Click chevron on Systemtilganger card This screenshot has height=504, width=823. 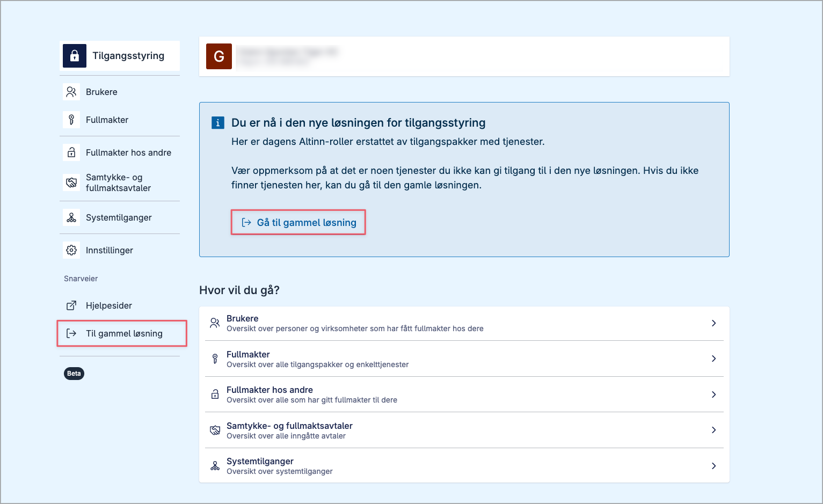[x=713, y=466]
